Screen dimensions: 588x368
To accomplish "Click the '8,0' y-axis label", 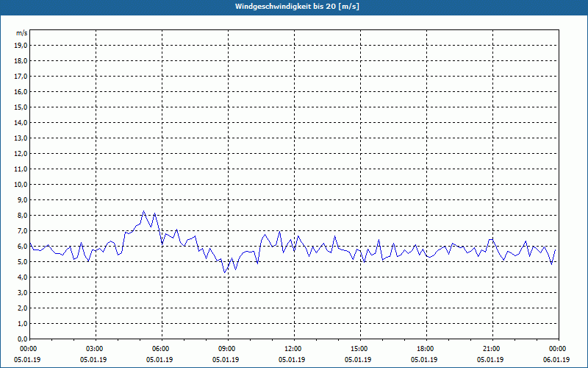I will (22, 216).
